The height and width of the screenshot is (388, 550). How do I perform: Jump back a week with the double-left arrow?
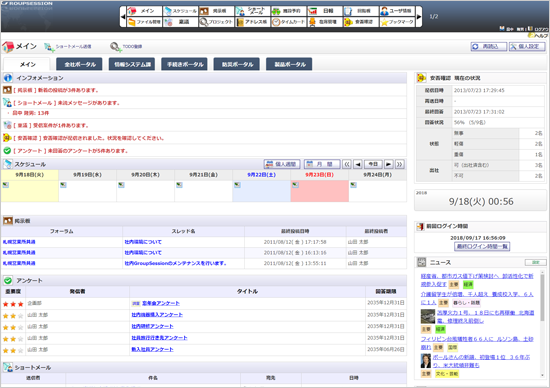tap(347, 164)
